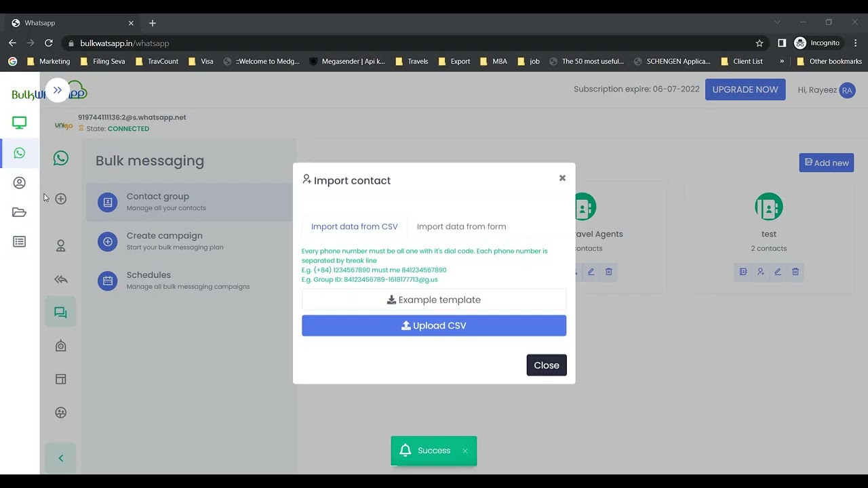
Task: Click the UPGRADE NOW button
Action: coord(745,89)
